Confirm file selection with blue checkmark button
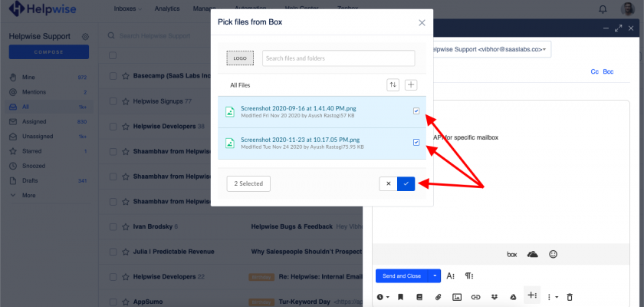 406,183
